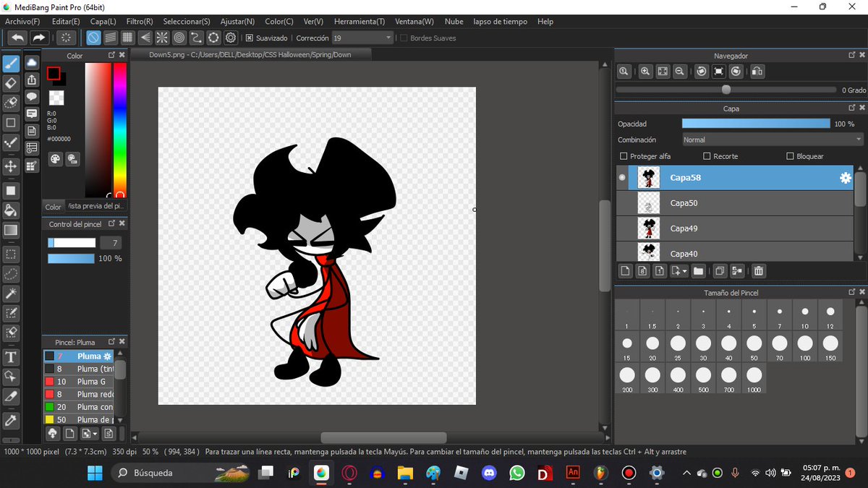
Task: Enable the Bloquear checkbox
Action: (x=790, y=156)
